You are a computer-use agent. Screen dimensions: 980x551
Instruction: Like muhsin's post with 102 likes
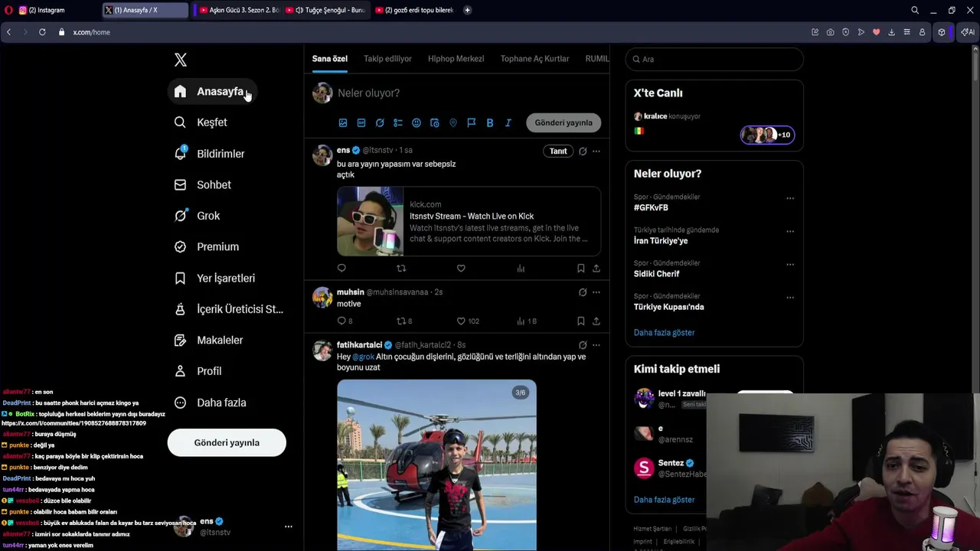(468, 321)
